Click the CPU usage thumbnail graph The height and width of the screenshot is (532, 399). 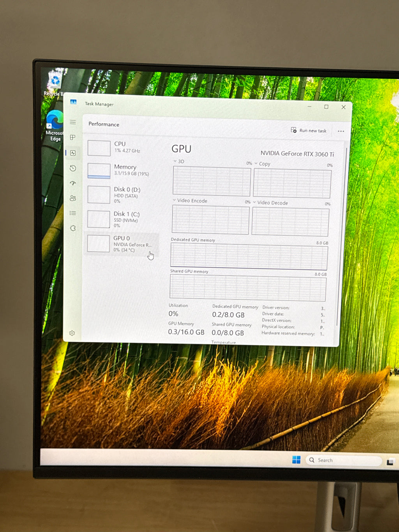point(99,148)
